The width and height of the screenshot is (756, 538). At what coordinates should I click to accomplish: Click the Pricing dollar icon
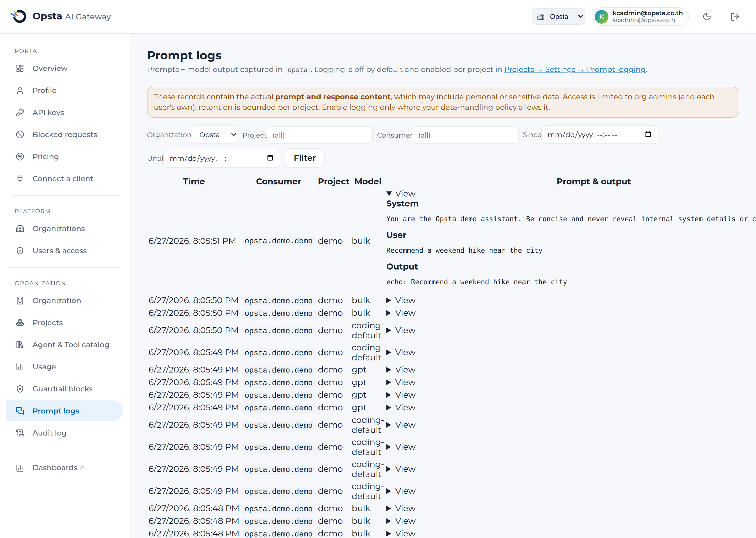click(20, 157)
